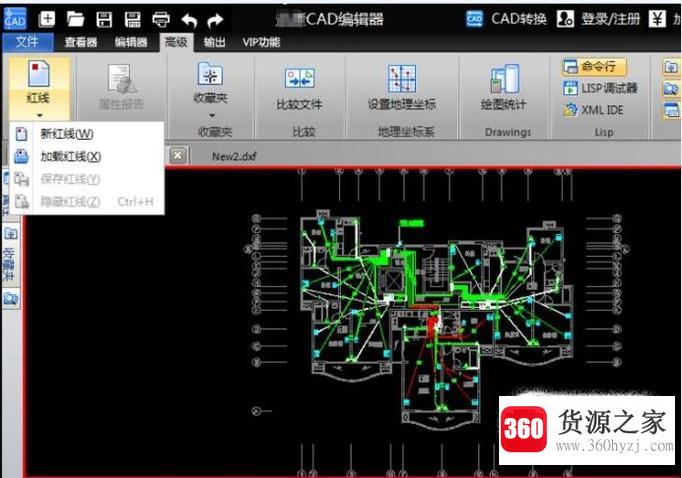This screenshot has width=682, height=478.
Task: Print the drawing using the printer icon
Action: click(161, 20)
